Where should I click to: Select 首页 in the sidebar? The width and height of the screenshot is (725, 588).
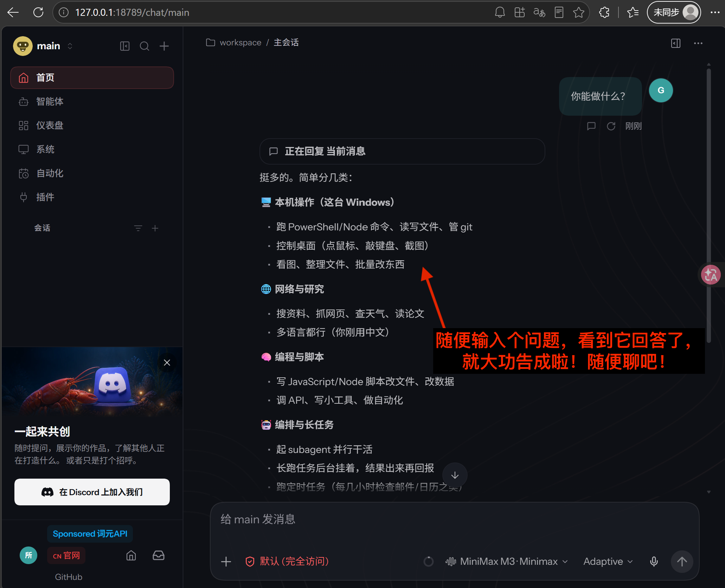(x=92, y=78)
